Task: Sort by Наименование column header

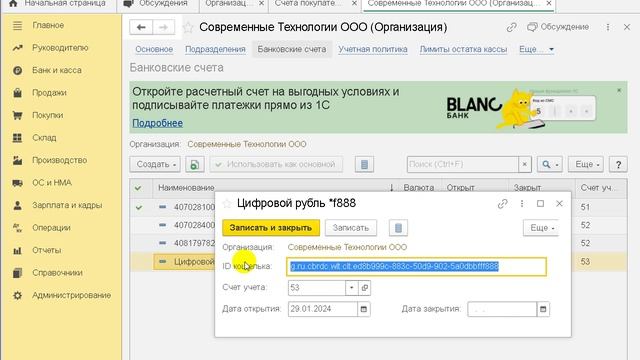Action: point(186,188)
